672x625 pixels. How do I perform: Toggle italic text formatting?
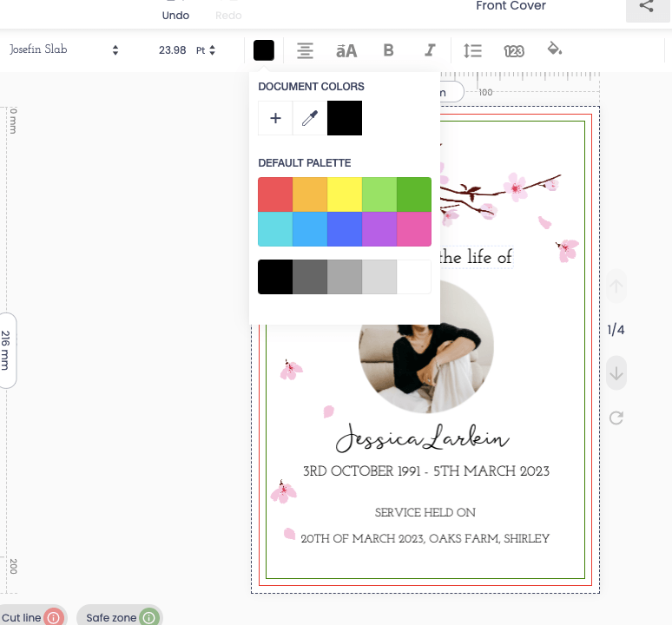click(x=430, y=50)
